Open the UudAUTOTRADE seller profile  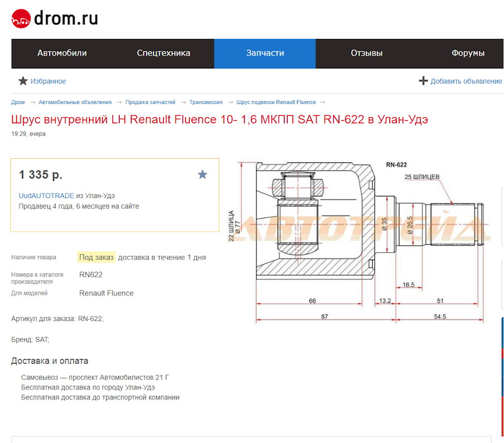coord(46,195)
